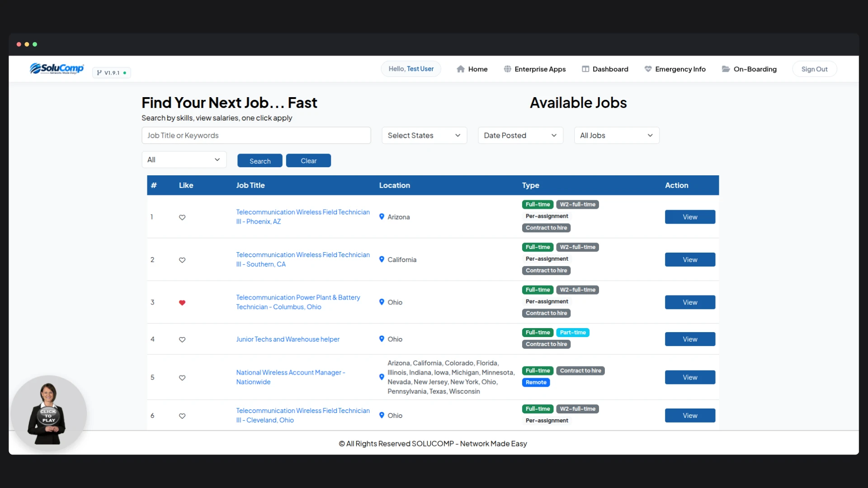Like the Junior Techs and Warehouse helper job

tap(182, 339)
